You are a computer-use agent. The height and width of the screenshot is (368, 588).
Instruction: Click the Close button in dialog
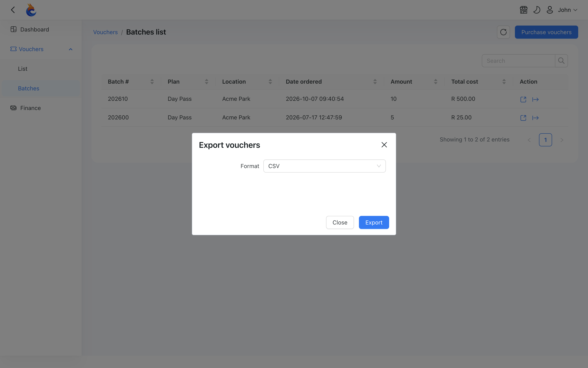(340, 222)
